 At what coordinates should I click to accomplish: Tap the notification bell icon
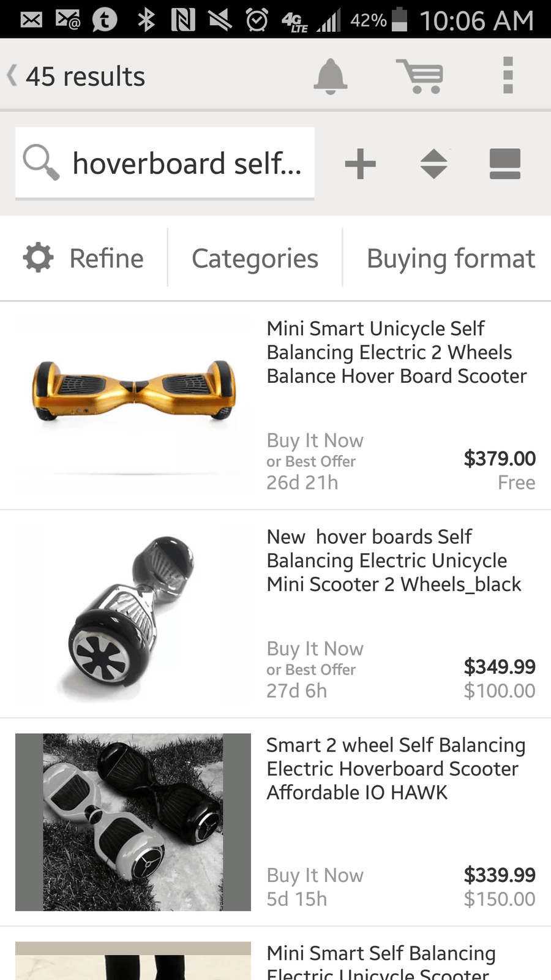click(331, 77)
